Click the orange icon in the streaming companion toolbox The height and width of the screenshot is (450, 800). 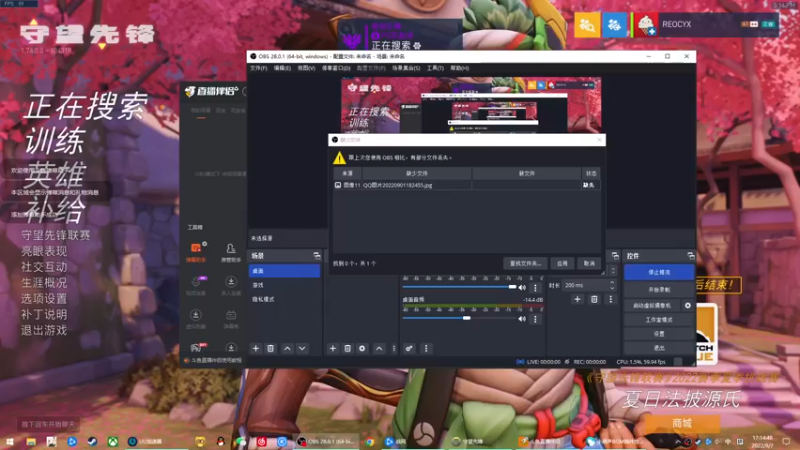pos(196,248)
